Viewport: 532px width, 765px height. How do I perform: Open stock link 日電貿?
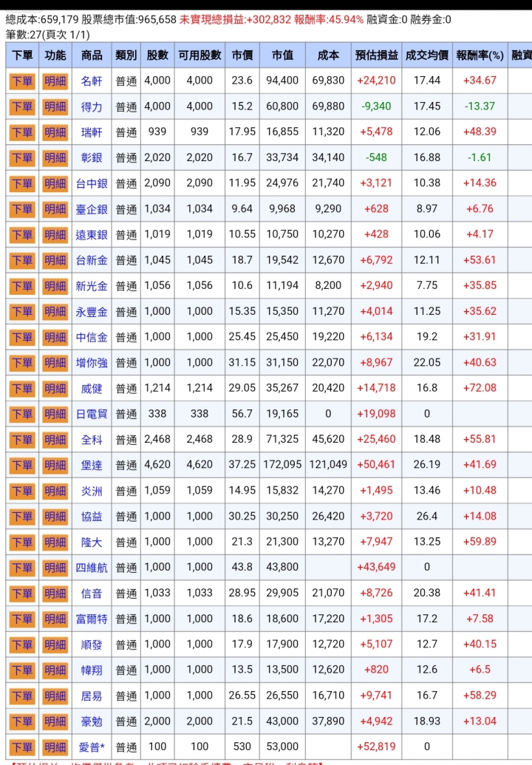coord(92,414)
